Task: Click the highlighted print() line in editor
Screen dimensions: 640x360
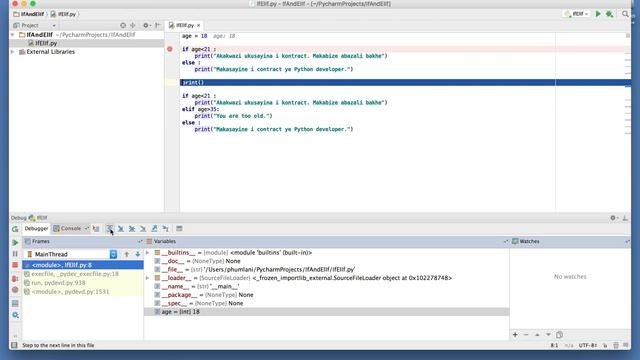Action: pos(405,82)
